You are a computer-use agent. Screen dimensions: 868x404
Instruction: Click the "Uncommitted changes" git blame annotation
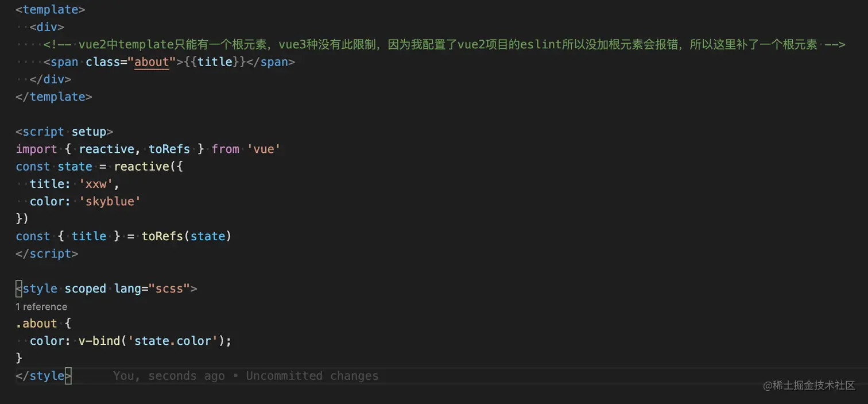(312, 376)
